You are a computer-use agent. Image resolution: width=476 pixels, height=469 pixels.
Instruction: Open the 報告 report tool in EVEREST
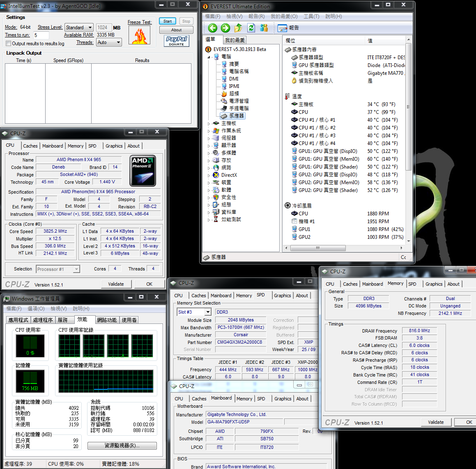(x=288, y=28)
